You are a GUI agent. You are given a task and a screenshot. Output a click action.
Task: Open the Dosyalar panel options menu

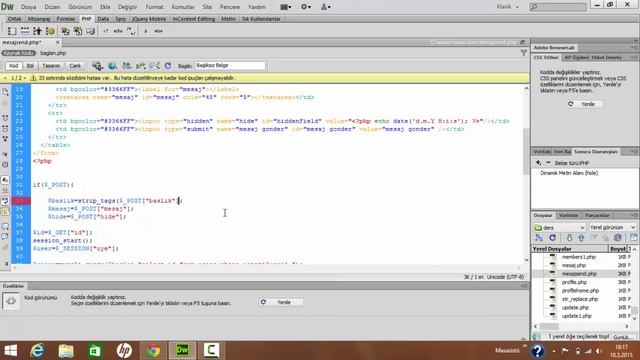[634, 215]
